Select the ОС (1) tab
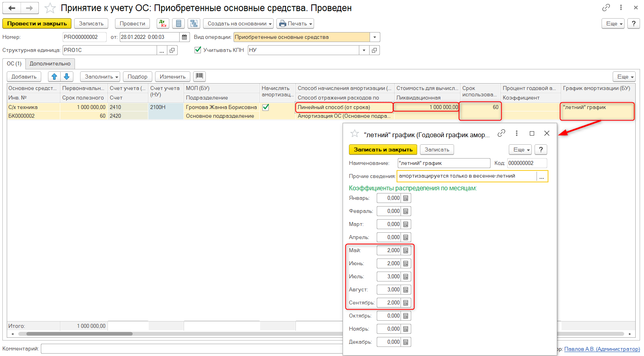The image size is (644, 356). click(14, 64)
